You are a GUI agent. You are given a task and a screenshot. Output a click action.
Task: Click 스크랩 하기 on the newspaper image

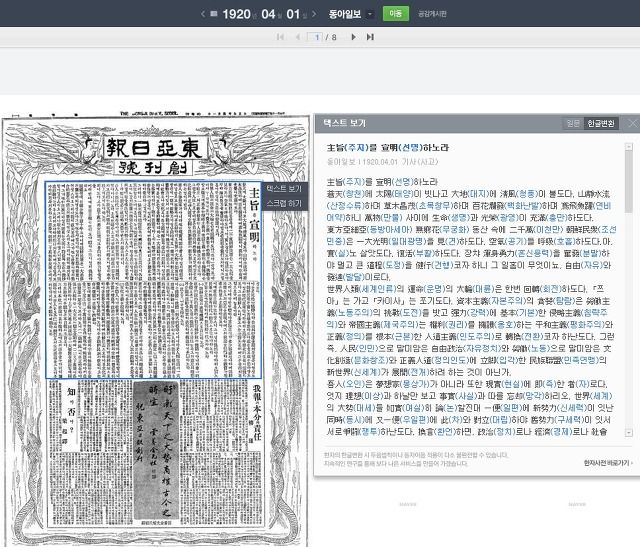(x=284, y=203)
